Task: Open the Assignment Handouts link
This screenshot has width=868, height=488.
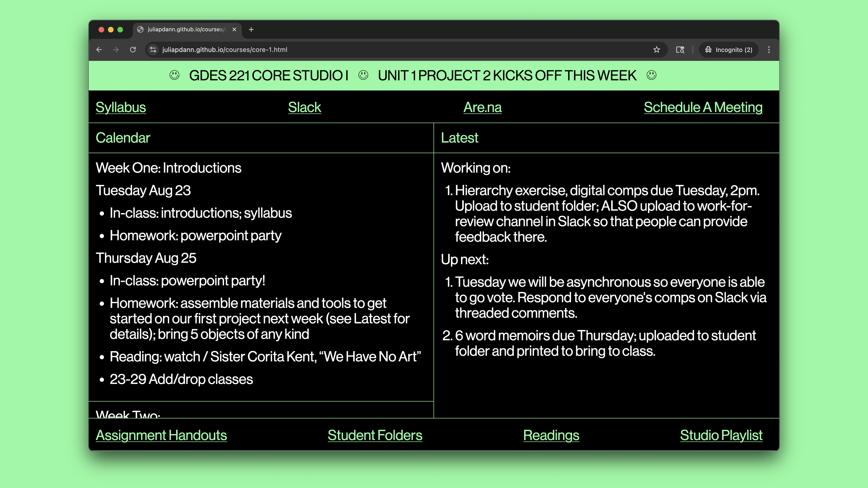Action: click(x=161, y=435)
